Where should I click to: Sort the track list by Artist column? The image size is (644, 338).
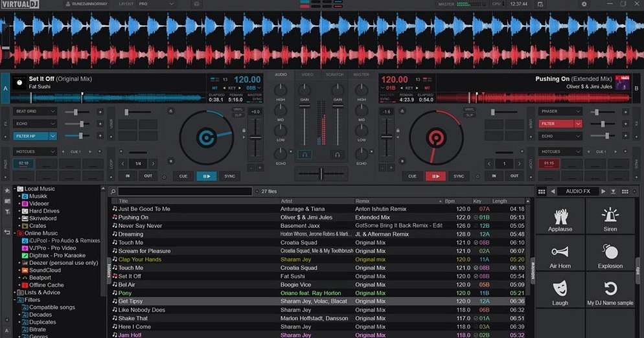[286, 201]
